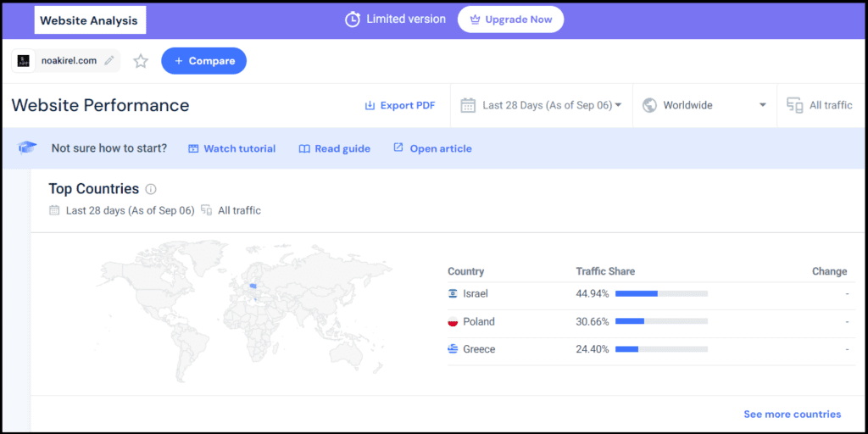The width and height of the screenshot is (868, 434).
Task: Open the All traffic filter in toolbar
Action: tap(821, 105)
